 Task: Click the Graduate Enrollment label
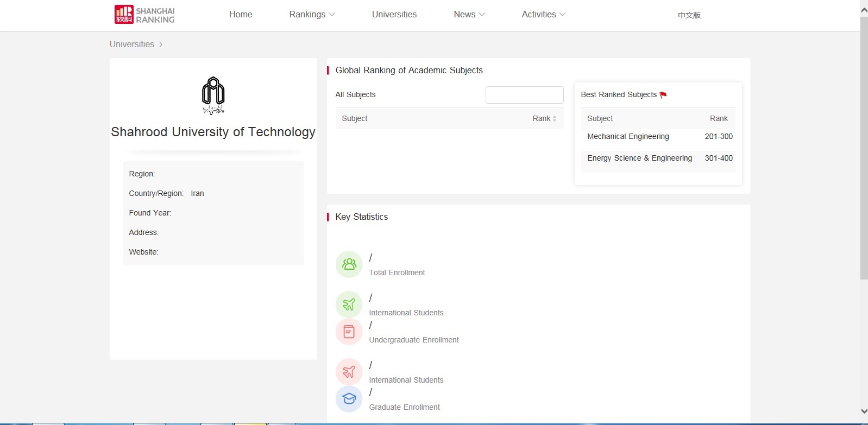click(405, 408)
